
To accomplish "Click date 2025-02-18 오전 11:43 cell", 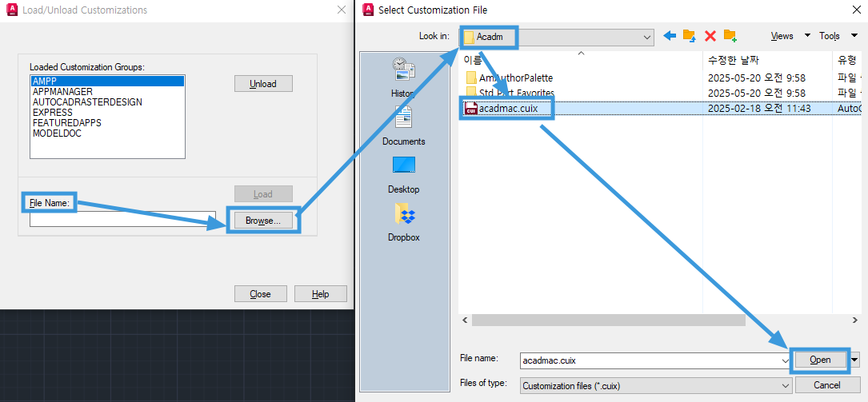I will (759, 109).
